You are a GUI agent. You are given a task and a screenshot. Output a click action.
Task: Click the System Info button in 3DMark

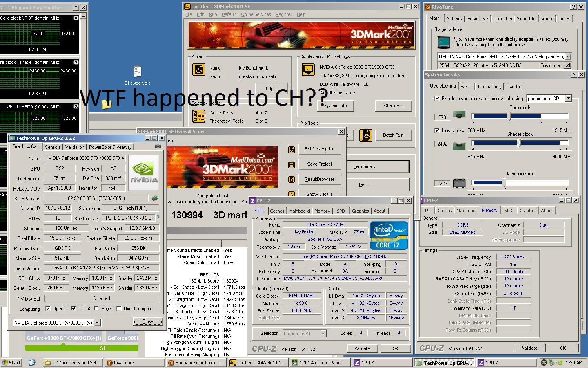tap(335, 105)
